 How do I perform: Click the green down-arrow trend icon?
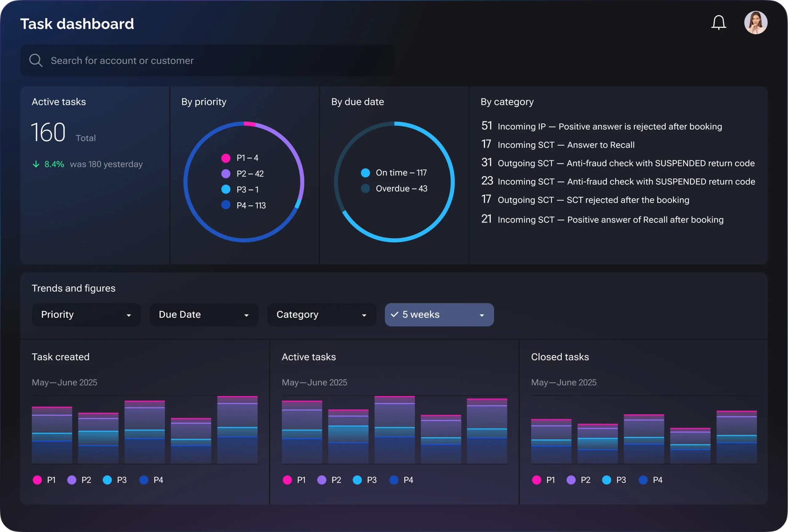tap(36, 164)
